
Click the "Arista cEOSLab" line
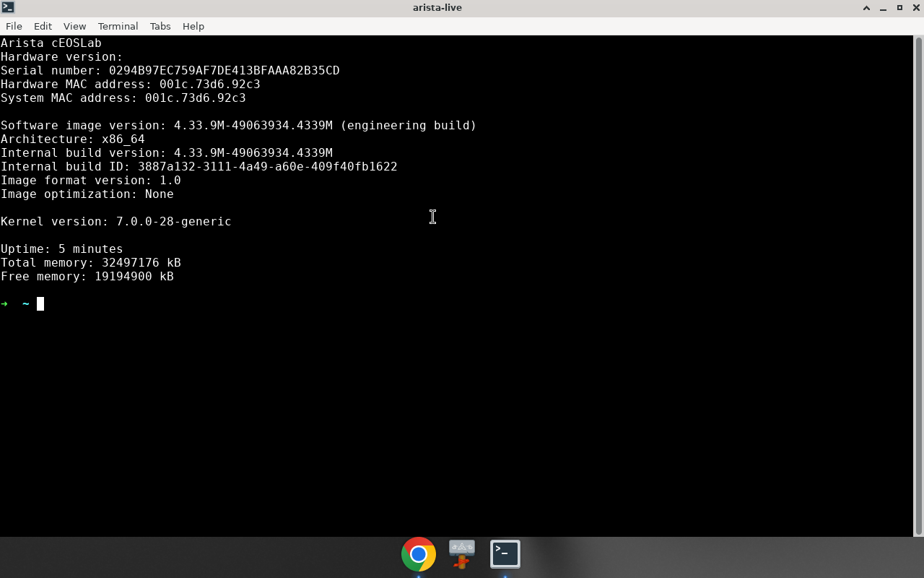coord(51,43)
